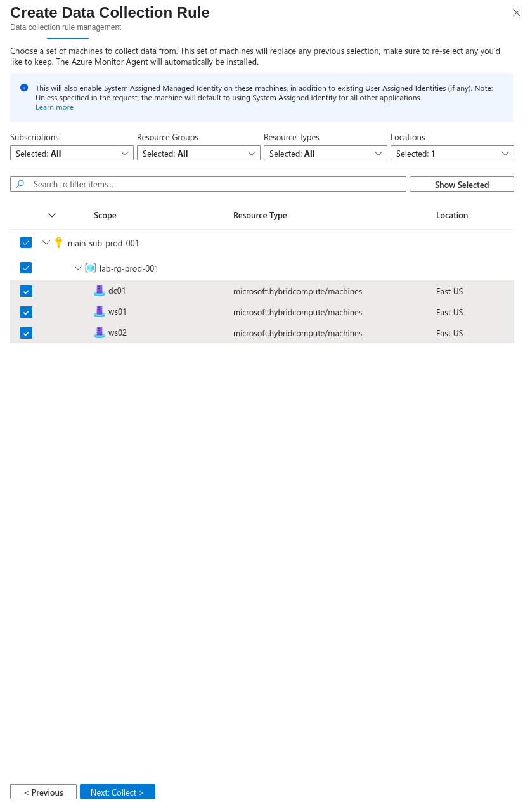Collapse the main-sub-prod-001 subscription node
The image size is (530, 812).
46,242
